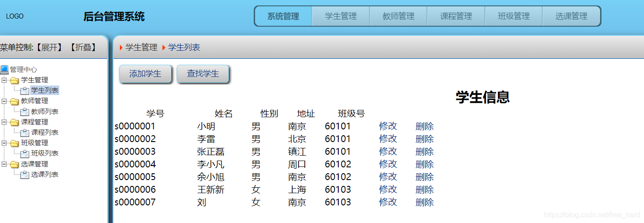
Task: Collapse the 教师管理 tree node
Action: (x=4, y=101)
